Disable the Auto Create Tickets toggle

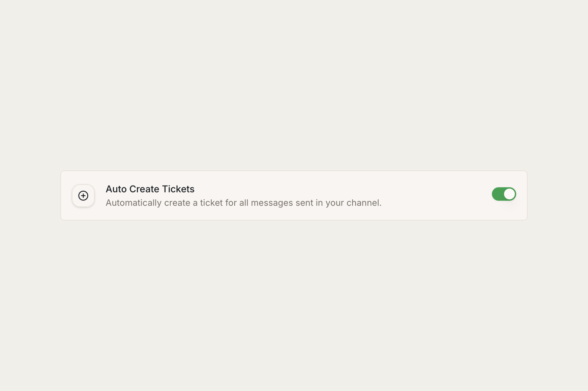(x=504, y=194)
